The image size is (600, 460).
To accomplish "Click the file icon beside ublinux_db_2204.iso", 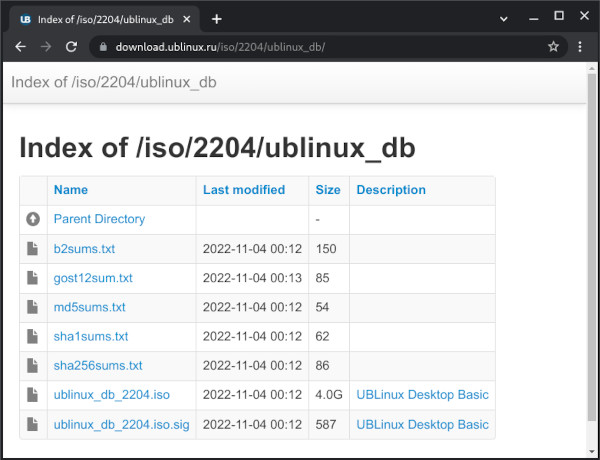I will point(33,395).
